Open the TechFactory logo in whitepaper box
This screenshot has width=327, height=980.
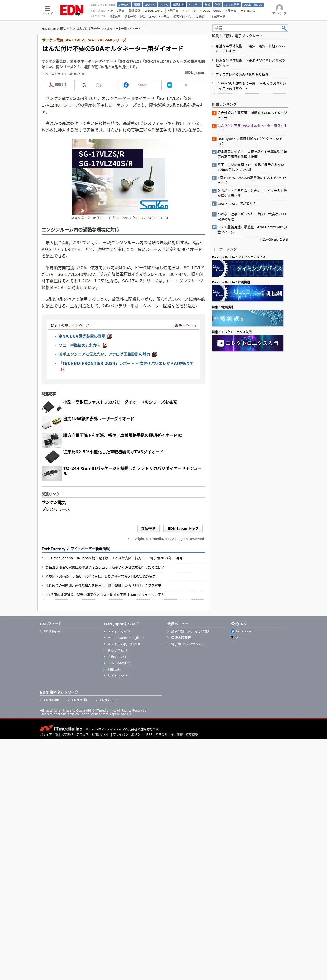[185, 325]
